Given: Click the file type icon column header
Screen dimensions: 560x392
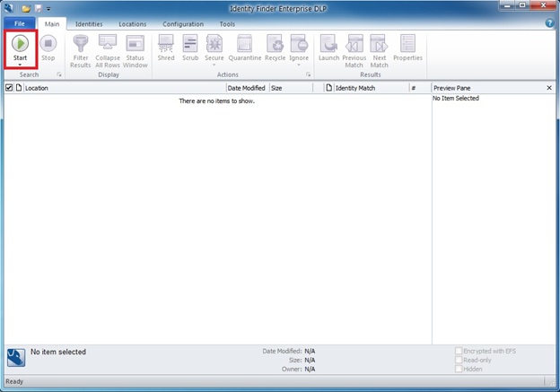Looking at the screenshot, I should [x=19, y=88].
